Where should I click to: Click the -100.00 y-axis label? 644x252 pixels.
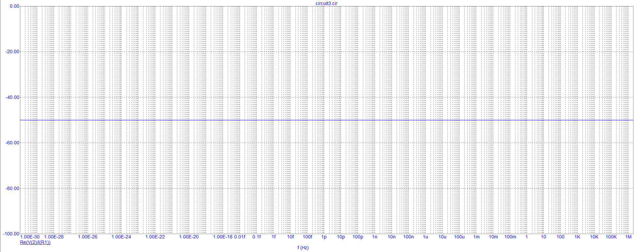pyautogui.click(x=11, y=234)
